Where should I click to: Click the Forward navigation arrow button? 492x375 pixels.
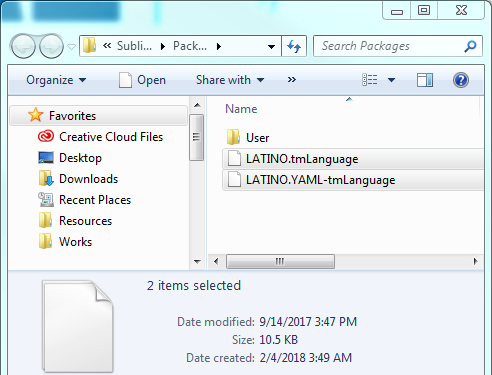(51, 46)
